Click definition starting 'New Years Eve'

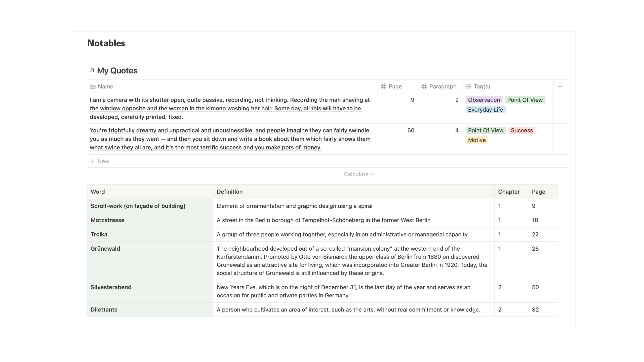(x=353, y=291)
